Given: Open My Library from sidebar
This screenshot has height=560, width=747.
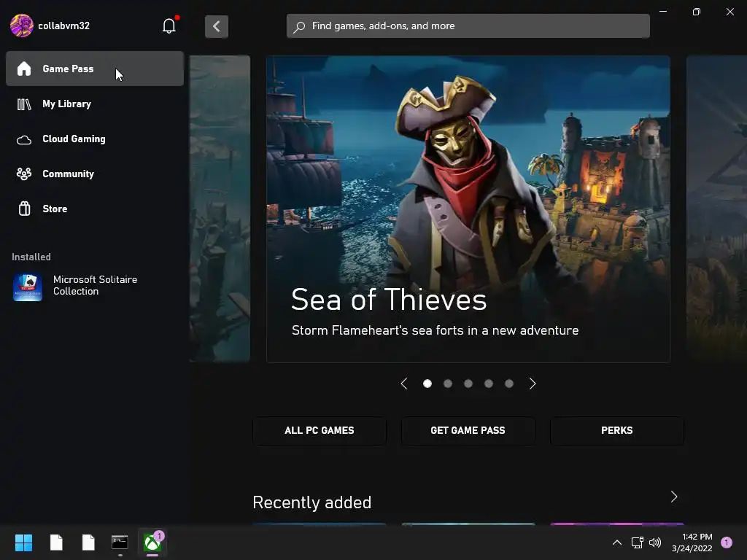Looking at the screenshot, I should click(95, 104).
